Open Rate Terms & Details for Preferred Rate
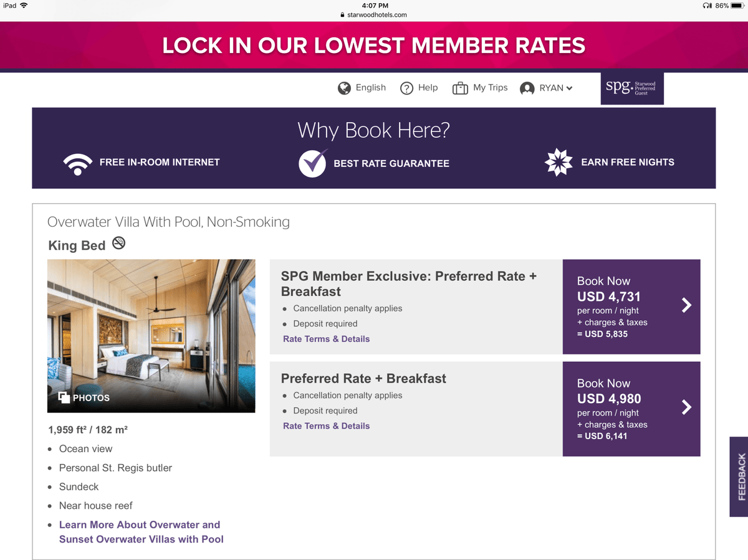Screen dimensions: 748x560 [326, 426]
